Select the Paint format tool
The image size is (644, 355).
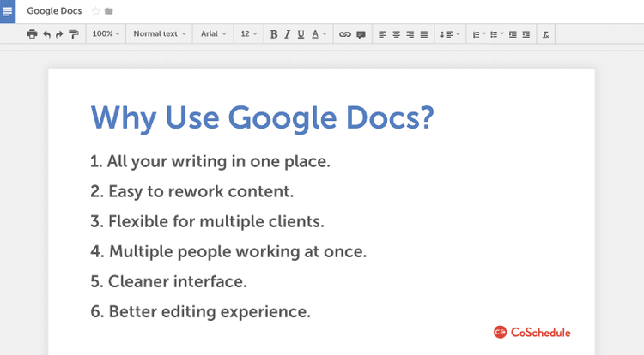74,34
